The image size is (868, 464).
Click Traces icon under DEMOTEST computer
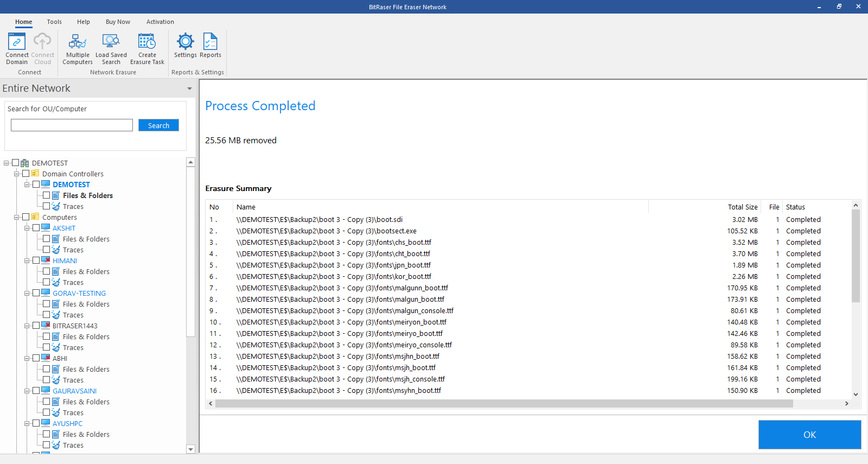(x=56, y=206)
